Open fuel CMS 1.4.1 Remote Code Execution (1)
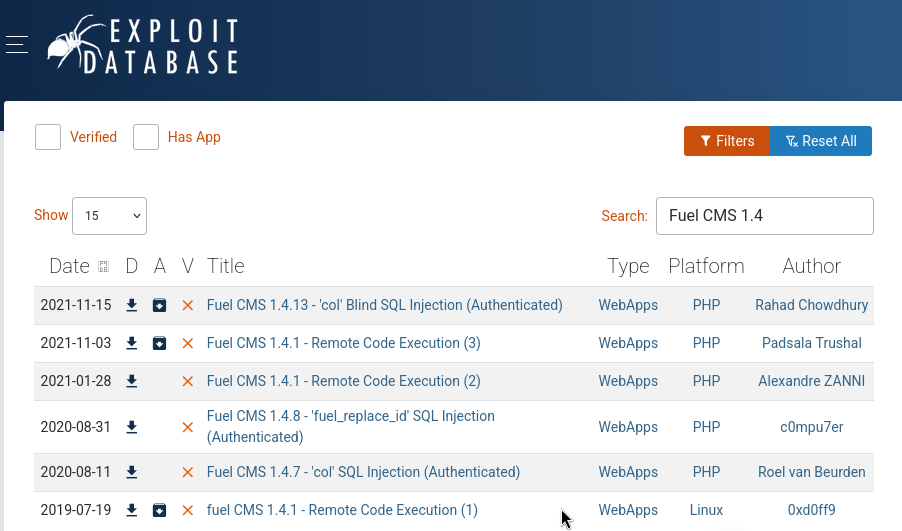The width and height of the screenshot is (902, 531). (342, 510)
